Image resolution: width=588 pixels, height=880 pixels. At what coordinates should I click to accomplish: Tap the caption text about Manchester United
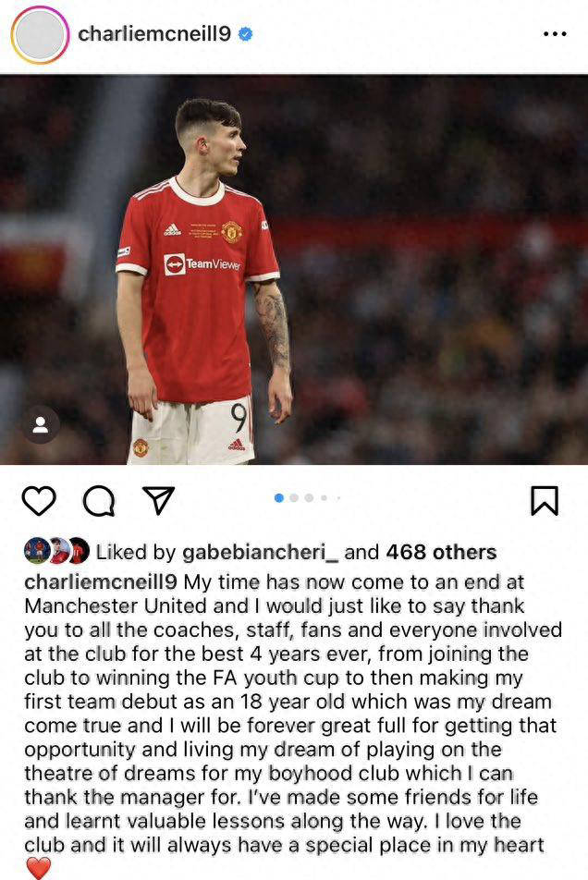292,714
